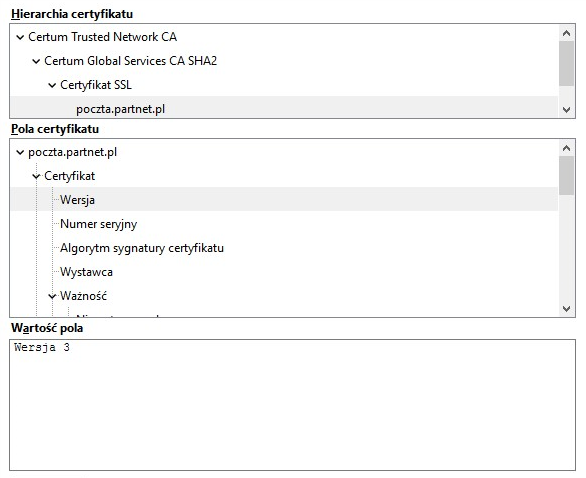The image size is (586, 478).
Task: Select the Ważność field
Action: click(83, 296)
